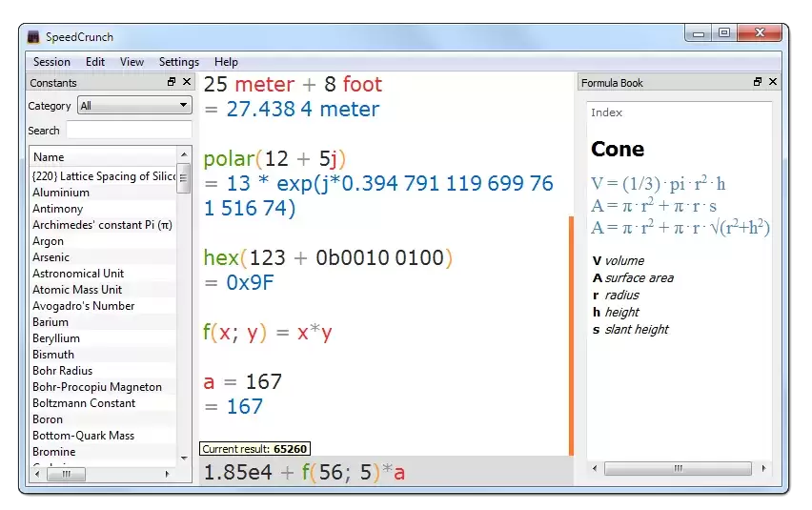The width and height of the screenshot is (812, 510).
Task: Open the Edit menu
Action: [95, 62]
